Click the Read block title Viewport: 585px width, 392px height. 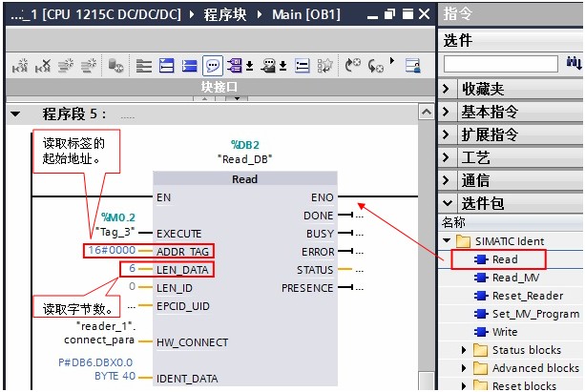pos(244,179)
